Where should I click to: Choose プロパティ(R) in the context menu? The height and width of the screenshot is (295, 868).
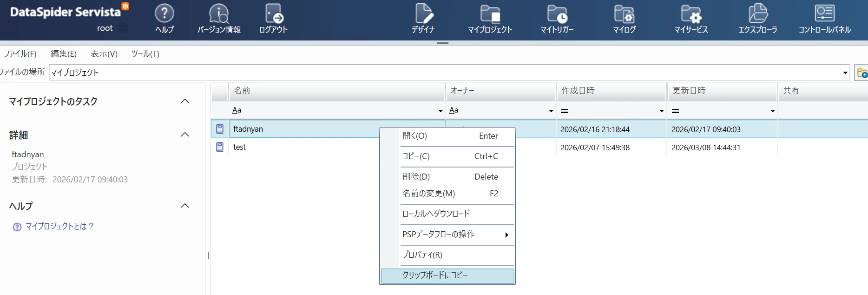[447, 255]
